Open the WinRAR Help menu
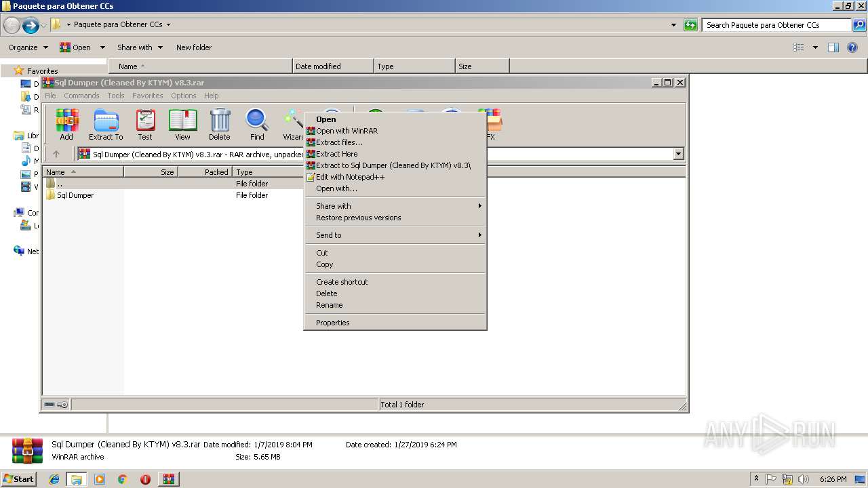 pyautogui.click(x=212, y=96)
